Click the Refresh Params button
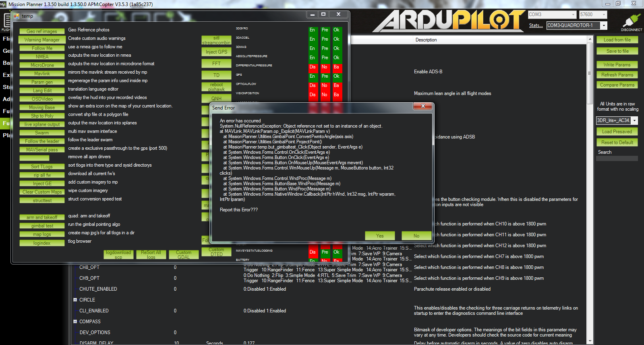This screenshot has height=345, width=644. [617, 75]
